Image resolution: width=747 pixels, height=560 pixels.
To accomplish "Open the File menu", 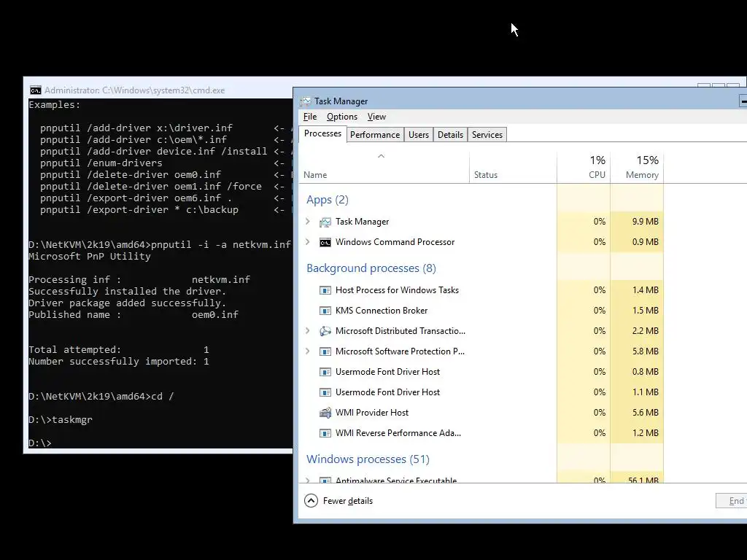I will coord(309,117).
